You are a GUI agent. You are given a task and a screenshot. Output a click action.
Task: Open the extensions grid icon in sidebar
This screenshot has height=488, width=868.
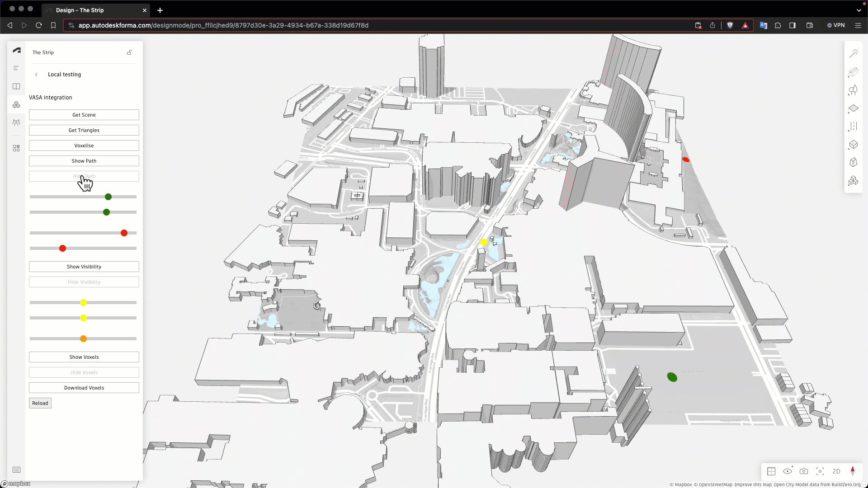(x=16, y=148)
